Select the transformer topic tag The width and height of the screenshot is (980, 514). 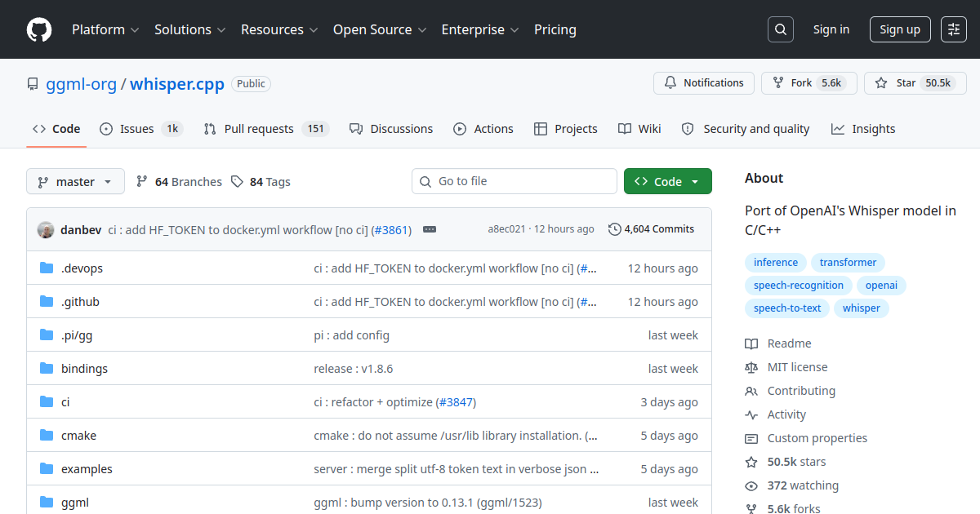[848, 263]
